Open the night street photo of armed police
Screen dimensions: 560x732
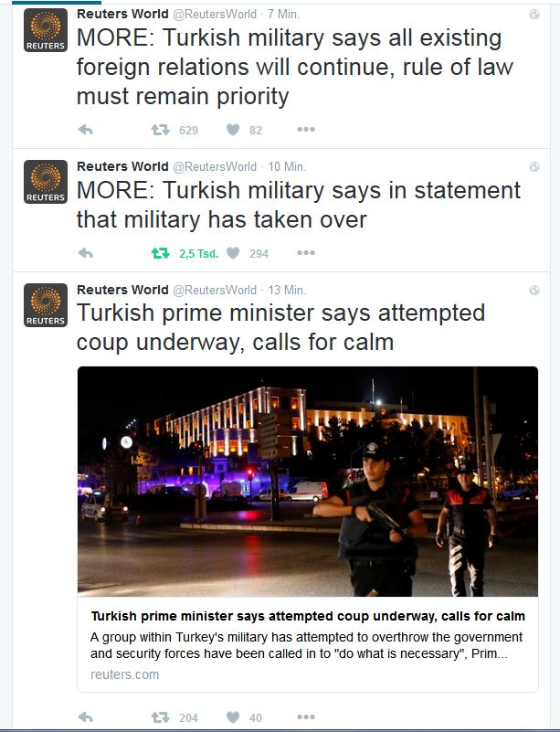pyautogui.click(x=308, y=482)
